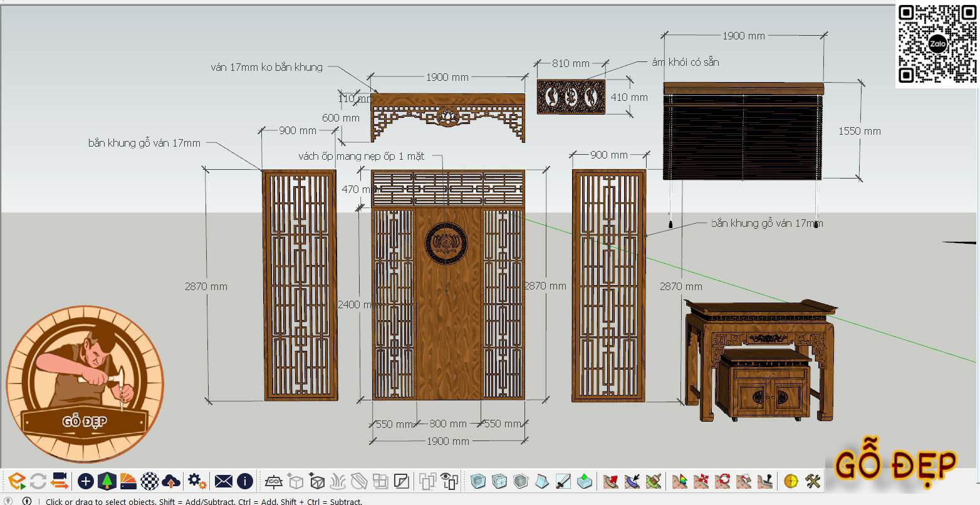Click the grey cube with up arrow icon
Screen dimensions: 980x505
coord(295,481)
